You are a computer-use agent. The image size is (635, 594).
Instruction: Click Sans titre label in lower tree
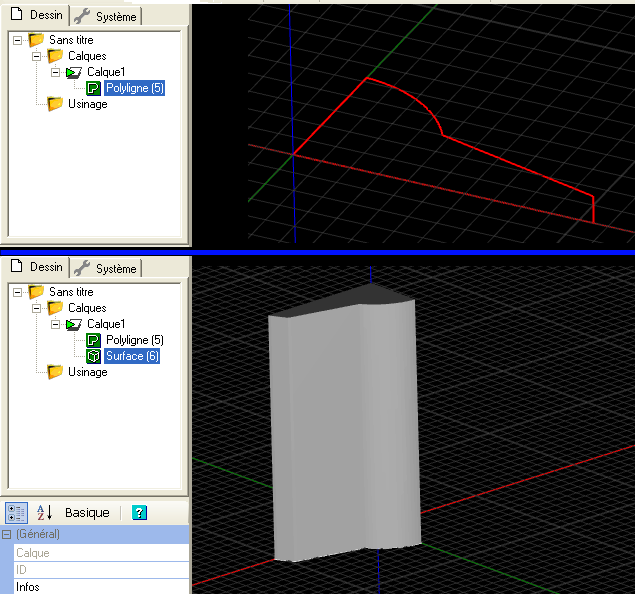[x=71, y=292]
